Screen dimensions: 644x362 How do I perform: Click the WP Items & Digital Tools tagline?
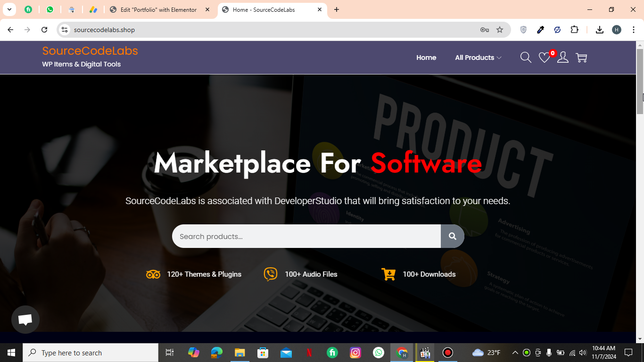[82, 64]
